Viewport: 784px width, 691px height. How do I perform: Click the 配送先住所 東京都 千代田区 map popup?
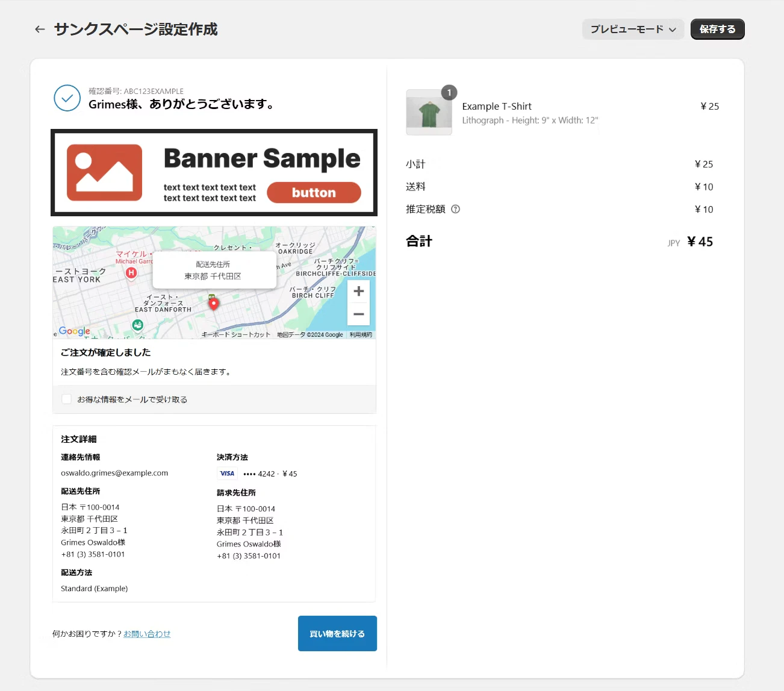tap(214, 270)
